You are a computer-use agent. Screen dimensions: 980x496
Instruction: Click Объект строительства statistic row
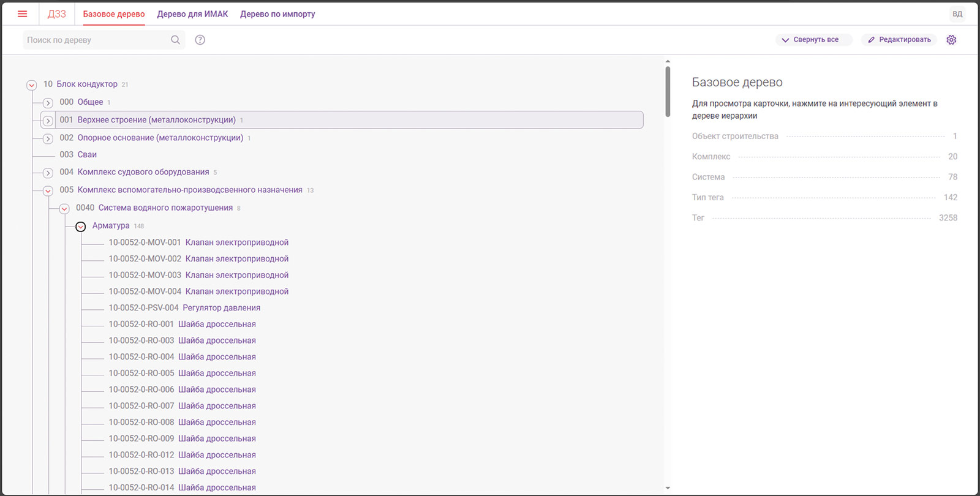(824, 136)
